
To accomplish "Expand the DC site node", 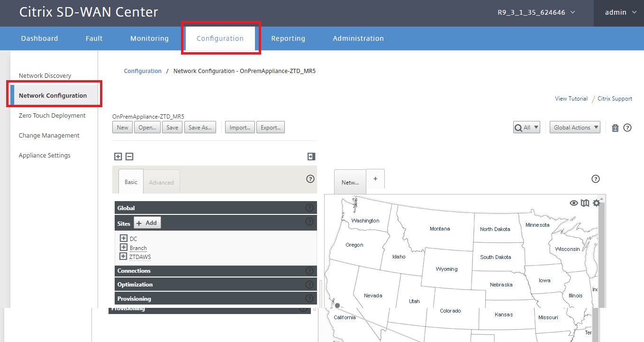I will pyautogui.click(x=124, y=239).
